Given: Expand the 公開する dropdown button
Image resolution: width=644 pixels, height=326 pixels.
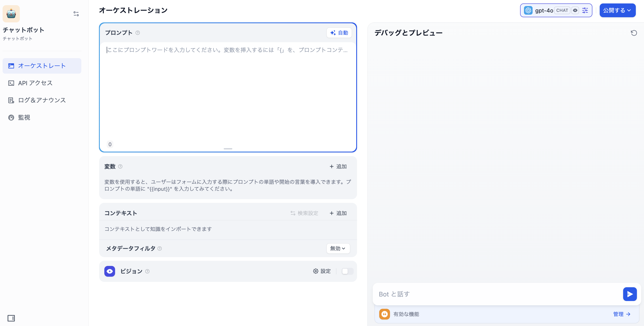Looking at the screenshot, I should [617, 10].
